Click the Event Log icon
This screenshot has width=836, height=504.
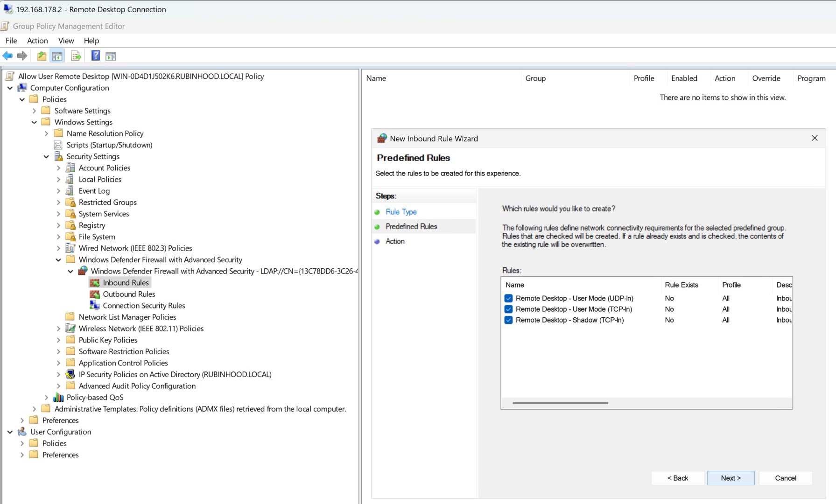coord(70,191)
